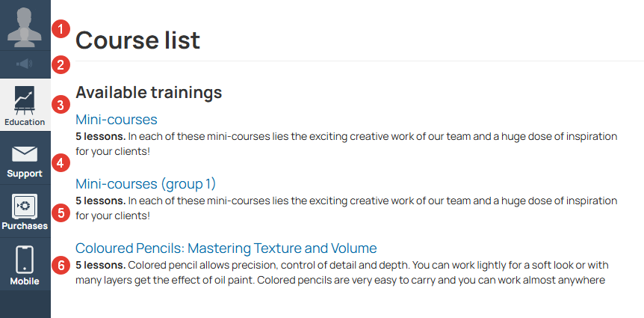
Task: Open Coloured Pencils: Mastering Texture and Volume
Action: [226, 248]
